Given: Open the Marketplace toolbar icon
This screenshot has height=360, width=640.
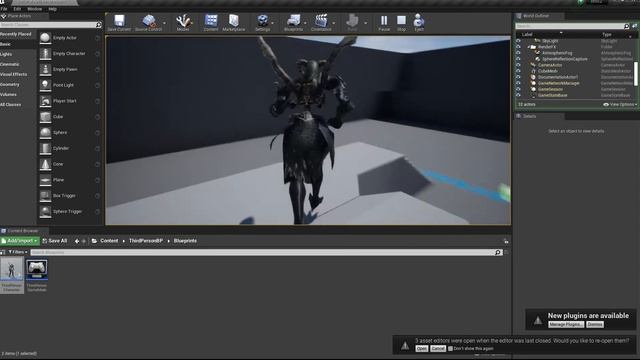Looking at the screenshot, I should tap(233, 20).
